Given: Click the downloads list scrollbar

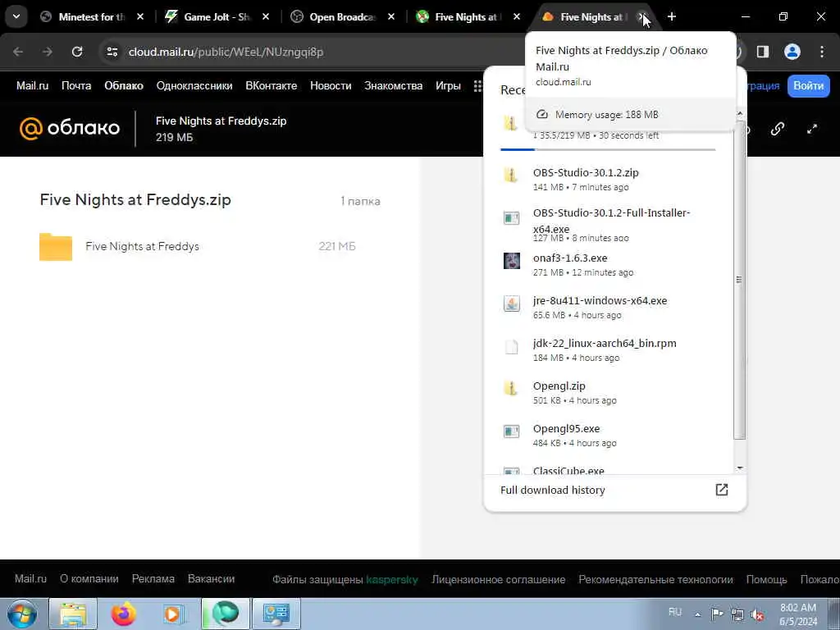Looking at the screenshot, I should point(739,280).
